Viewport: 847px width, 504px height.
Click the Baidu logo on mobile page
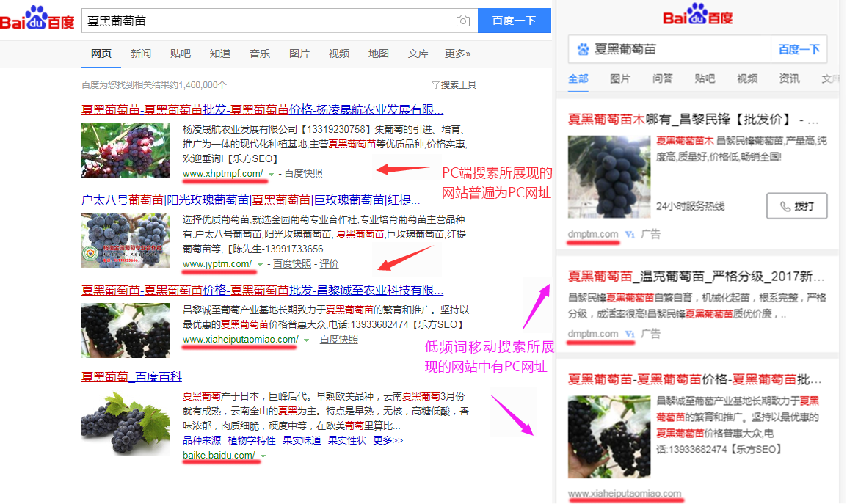[697, 15]
